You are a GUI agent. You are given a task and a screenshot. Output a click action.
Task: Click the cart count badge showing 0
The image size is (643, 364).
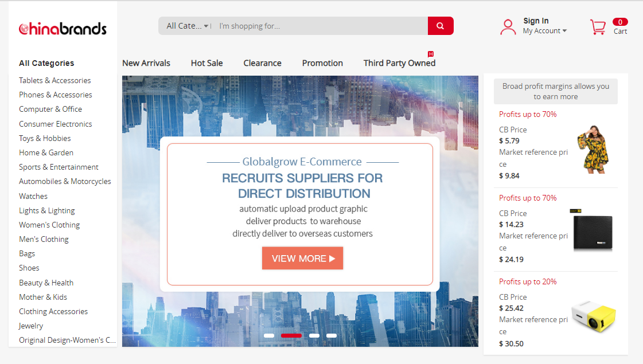tap(620, 22)
